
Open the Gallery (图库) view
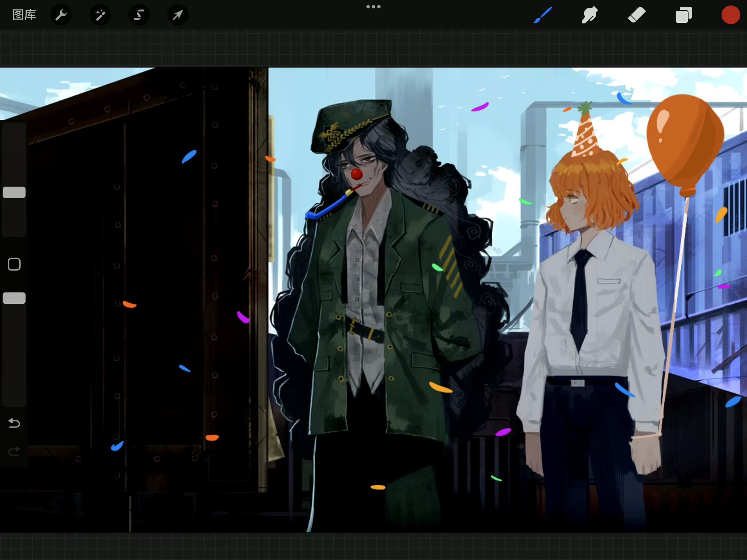coord(24,15)
